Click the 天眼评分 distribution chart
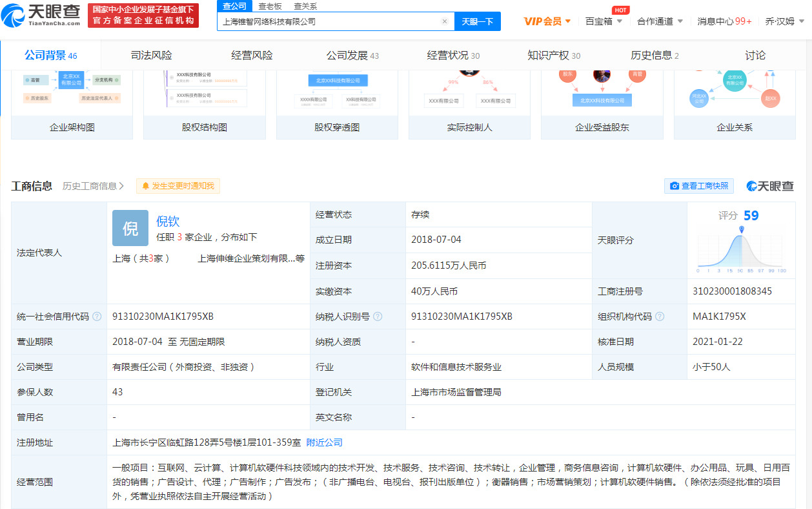This screenshot has height=509, width=812. pyautogui.click(x=741, y=249)
